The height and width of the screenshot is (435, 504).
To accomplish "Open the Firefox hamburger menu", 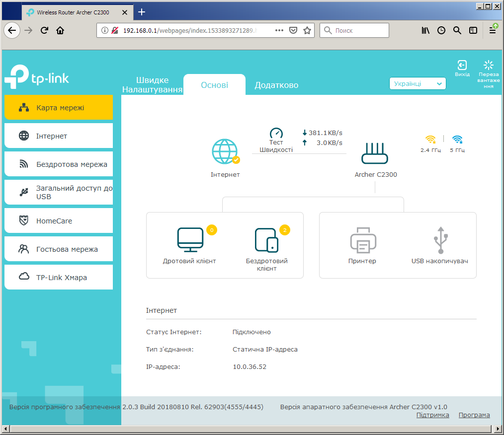I will pyautogui.click(x=493, y=30).
